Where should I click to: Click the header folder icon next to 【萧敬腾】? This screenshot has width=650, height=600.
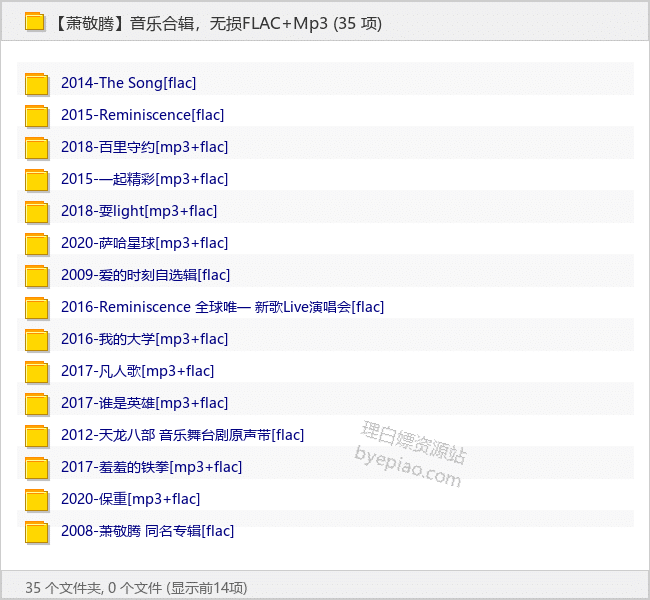34,22
